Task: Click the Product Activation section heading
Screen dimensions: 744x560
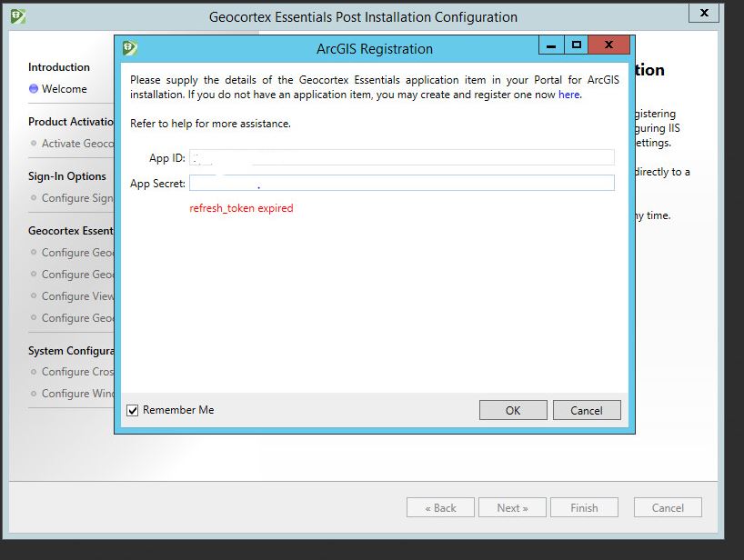Action: pyautogui.click(x=71, y=122)
